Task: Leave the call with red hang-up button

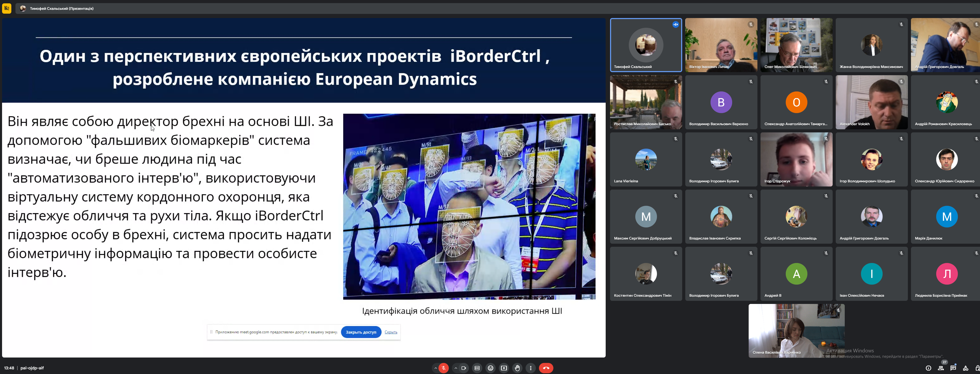Action: [x=546, y=368]
